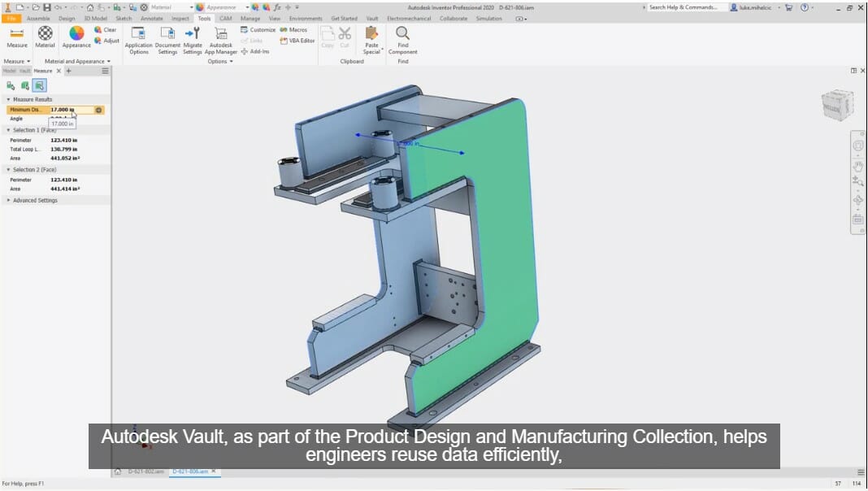Select the Pan tool on the navigation bar
Viewport: 868px width, 491px height.
[x=857, y=166]
